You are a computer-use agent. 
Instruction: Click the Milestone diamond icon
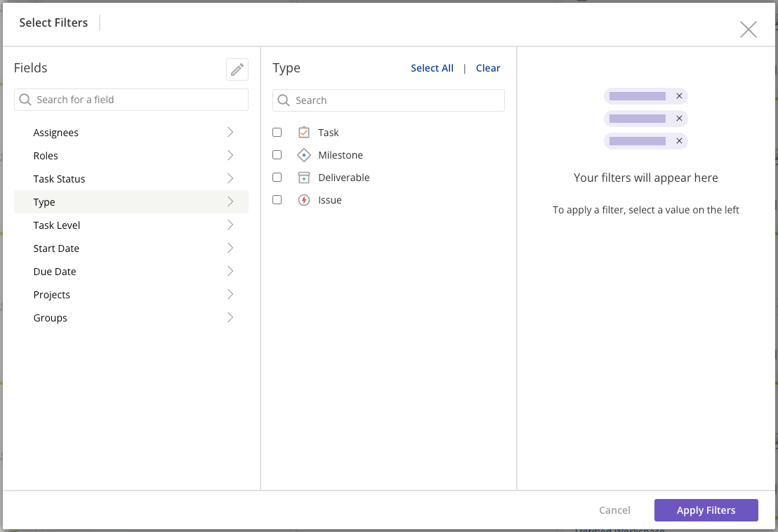(303, 155)
